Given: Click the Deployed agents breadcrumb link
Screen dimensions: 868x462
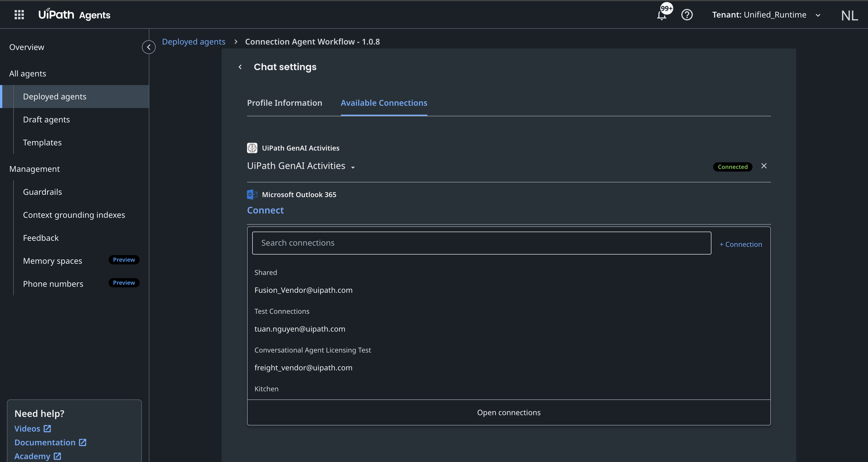Looking at the screenshot, I should tap(193, 42).
